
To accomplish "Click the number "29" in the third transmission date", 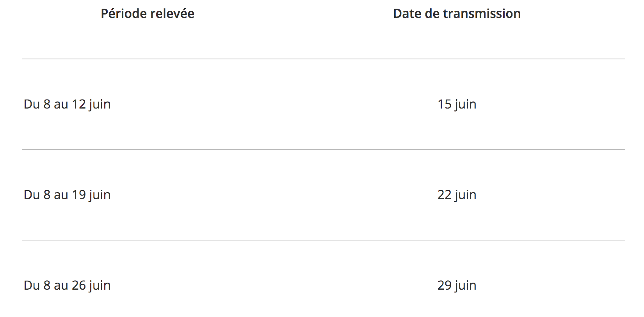I will coord(445,285).
